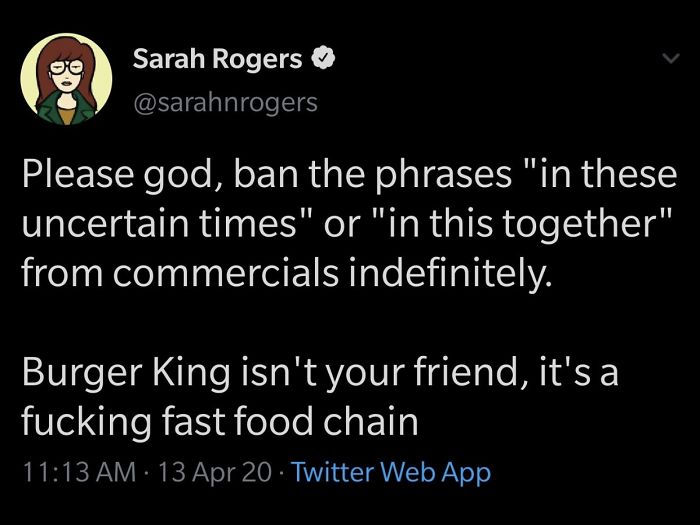
Task: Click the "from commercials indefinitely" line
Action: tap(287, 273)
